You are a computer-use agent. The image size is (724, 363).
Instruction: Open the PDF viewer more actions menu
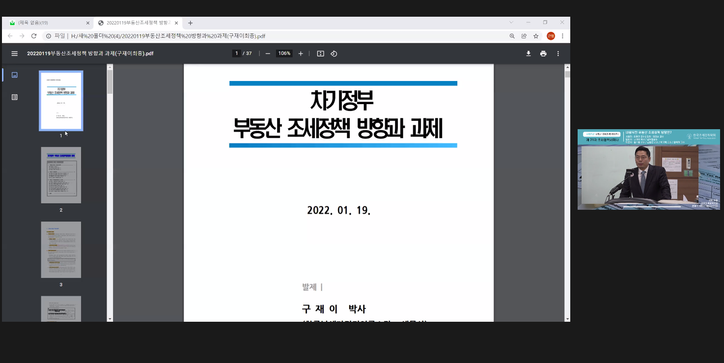(x=558, y=54)
